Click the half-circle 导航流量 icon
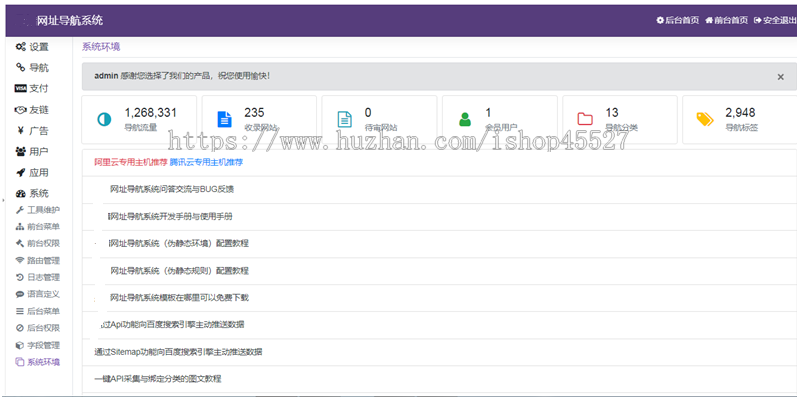Screen dimensions: 799x399 coord(104,119)
